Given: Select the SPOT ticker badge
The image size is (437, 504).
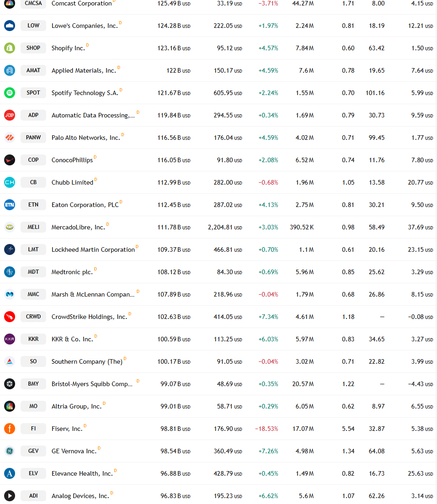Looking at the screenshot, I should tap(33, 93).
